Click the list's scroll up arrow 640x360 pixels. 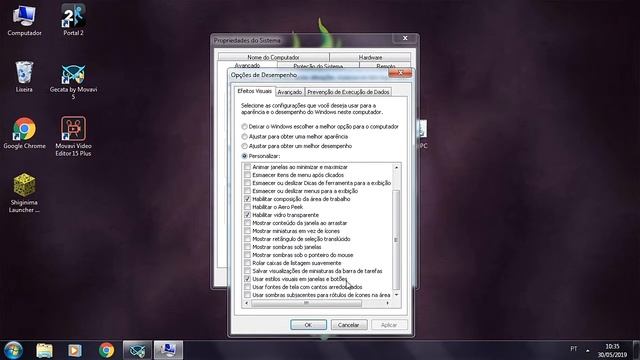click(x=396, y=167)
